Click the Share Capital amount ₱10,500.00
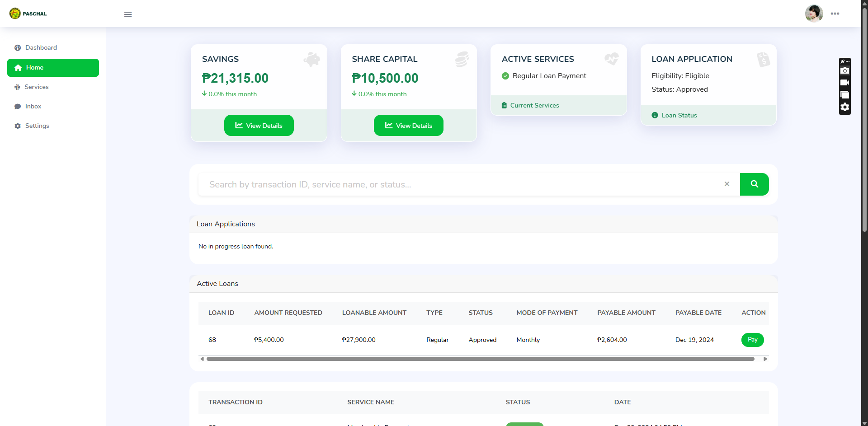 click(x=385, y=78)
